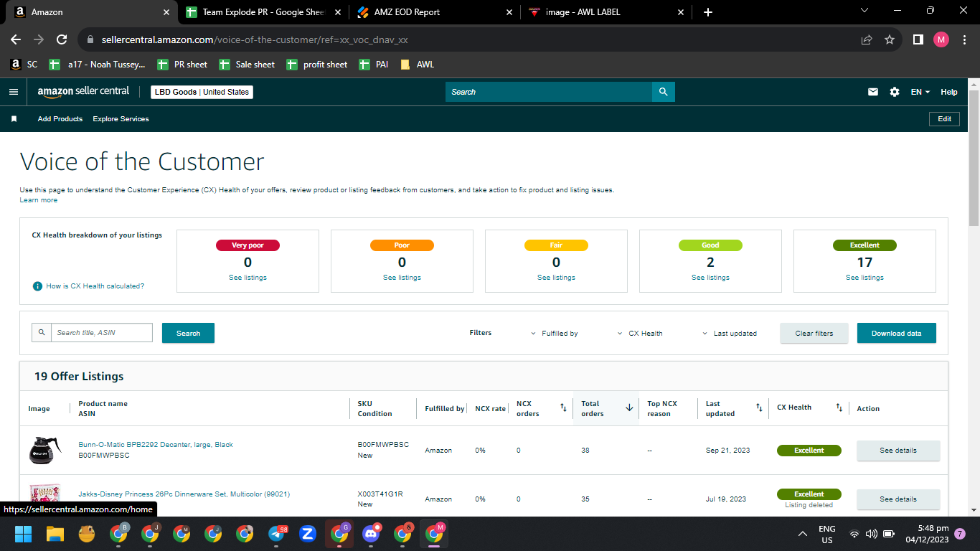Click the magnifier button in the top search bar
The width and height of the screenshot is (980, 551).
tap(663, 92)
